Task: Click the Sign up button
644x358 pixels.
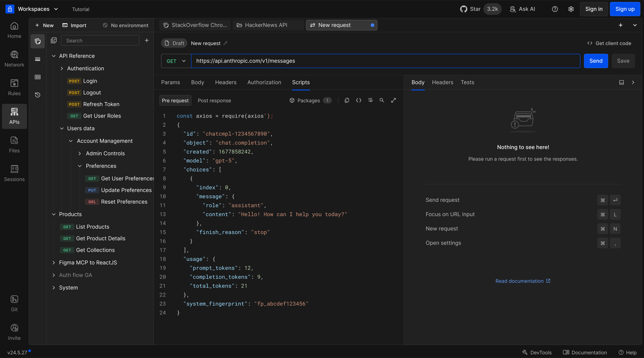Action: point(625,9)
